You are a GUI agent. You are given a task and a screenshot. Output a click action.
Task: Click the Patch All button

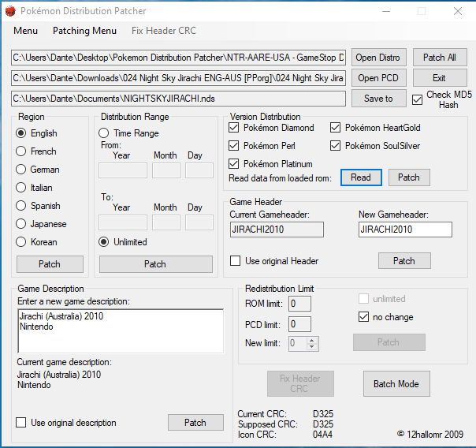click(x=440, y=58)
